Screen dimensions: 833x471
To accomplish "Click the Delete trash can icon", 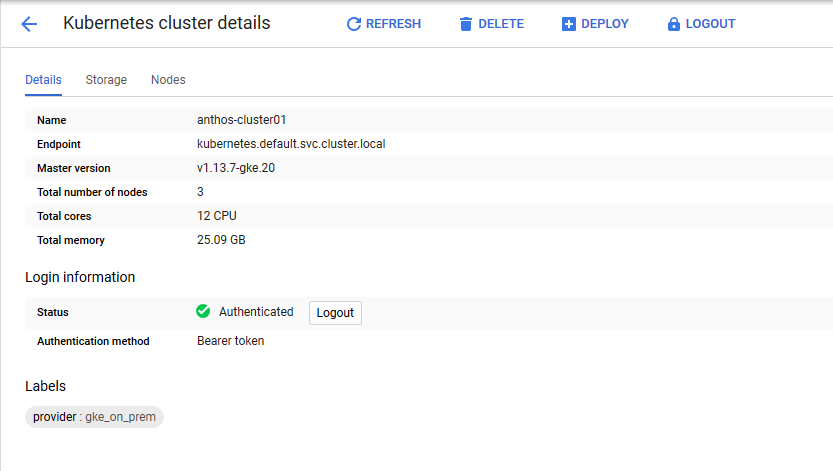I will pyautogui.click(x=465, y=24).
